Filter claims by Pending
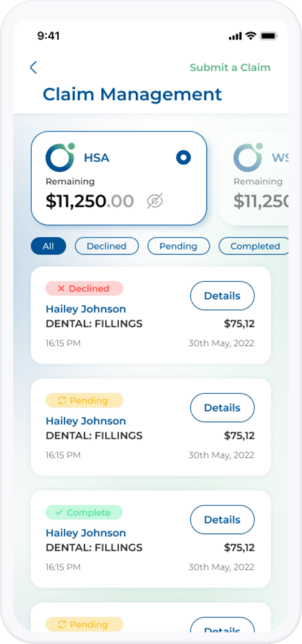 [x=178, y=246]
